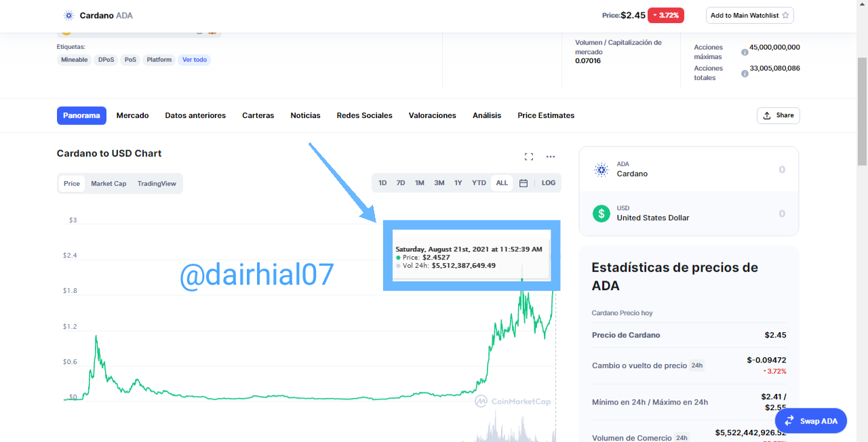Select 7D chart range

click(x=401, y=183)
